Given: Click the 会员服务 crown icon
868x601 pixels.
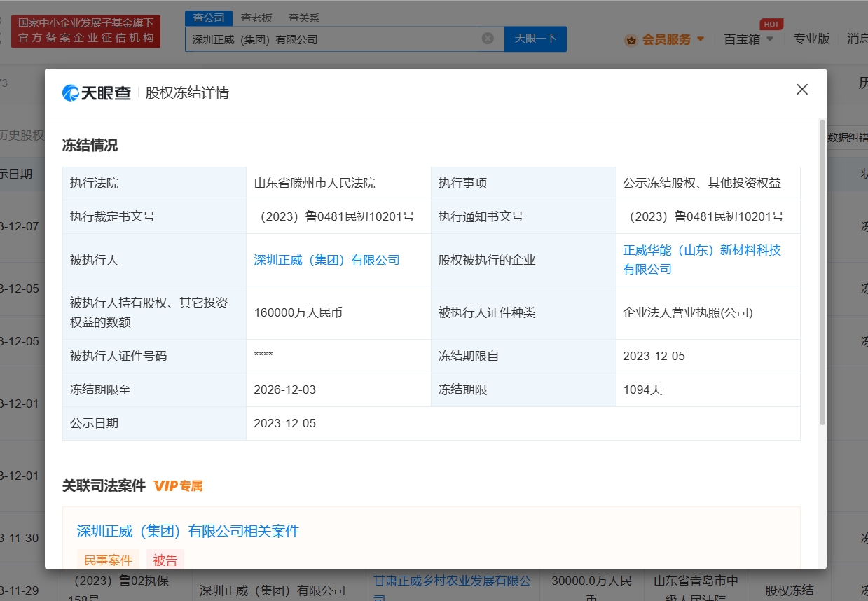Looking at the screenshot, I should click(632, 40).
